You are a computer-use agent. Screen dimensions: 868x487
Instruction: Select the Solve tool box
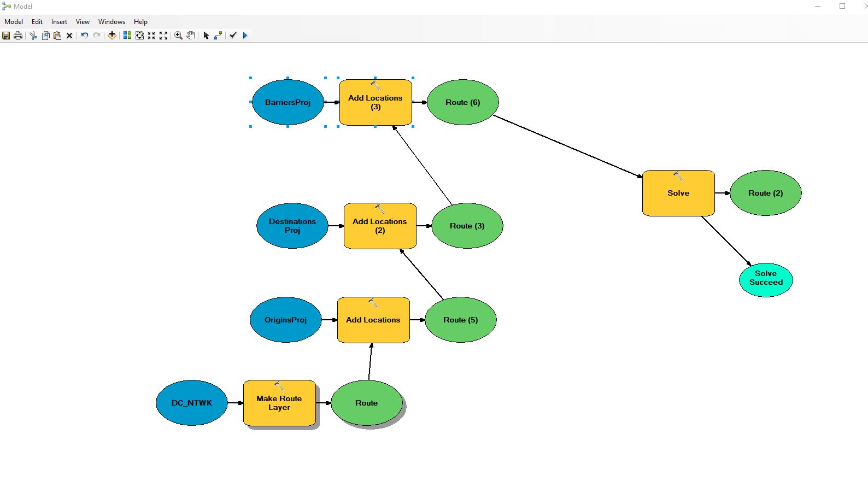point(678,193)
